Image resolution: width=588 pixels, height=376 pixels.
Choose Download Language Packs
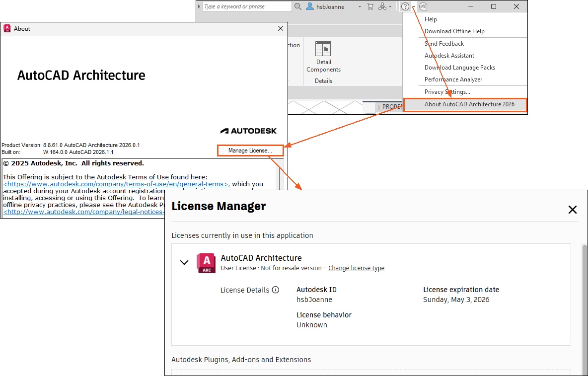coord(460,68)
